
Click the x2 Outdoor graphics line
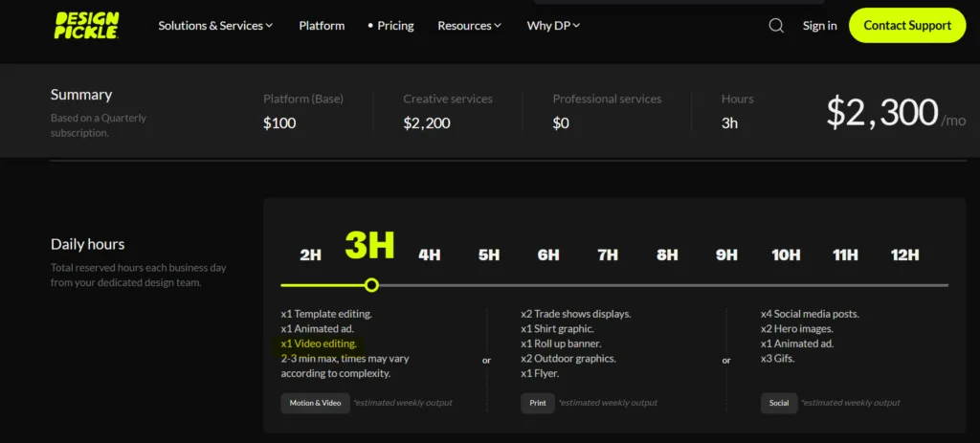568,359
